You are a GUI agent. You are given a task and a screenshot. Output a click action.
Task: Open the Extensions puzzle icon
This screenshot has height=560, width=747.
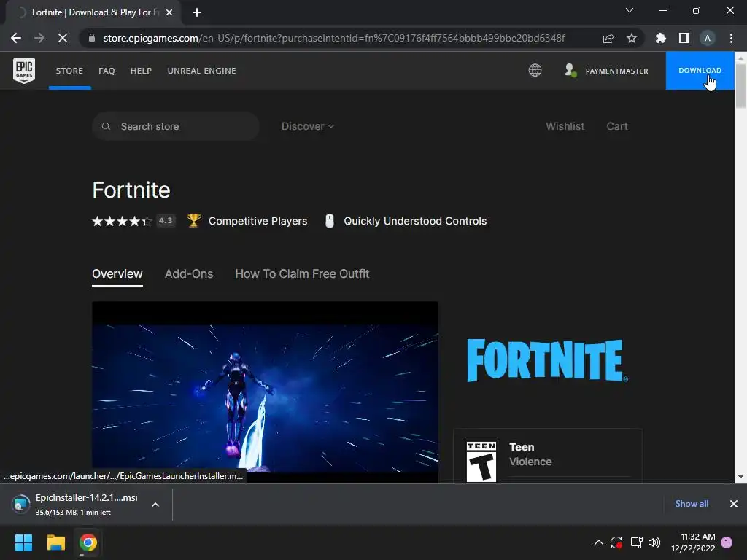tap(661, 38)
